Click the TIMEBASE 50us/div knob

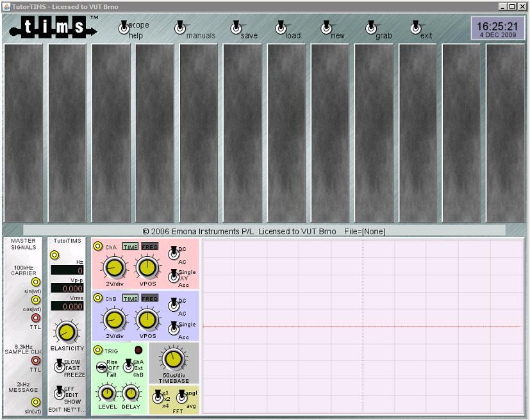click(174, 359)
